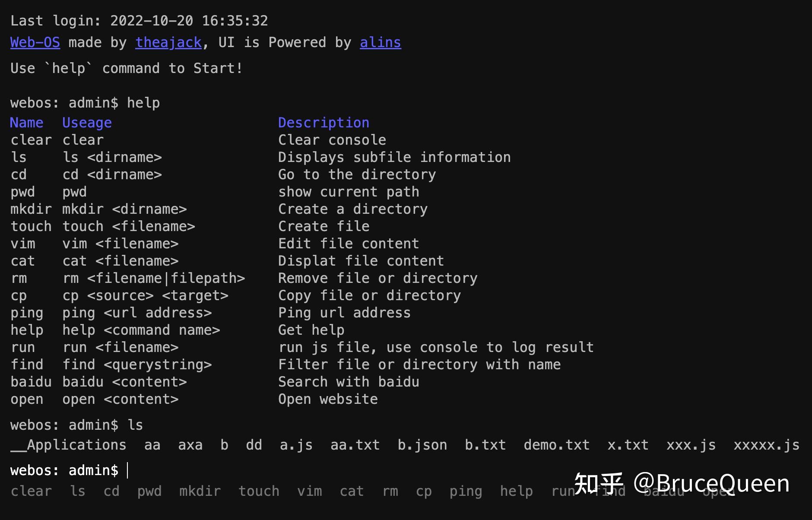Select the 'clear' command suggestion
The height and width of the screenshot is (520, 812).
31,491
